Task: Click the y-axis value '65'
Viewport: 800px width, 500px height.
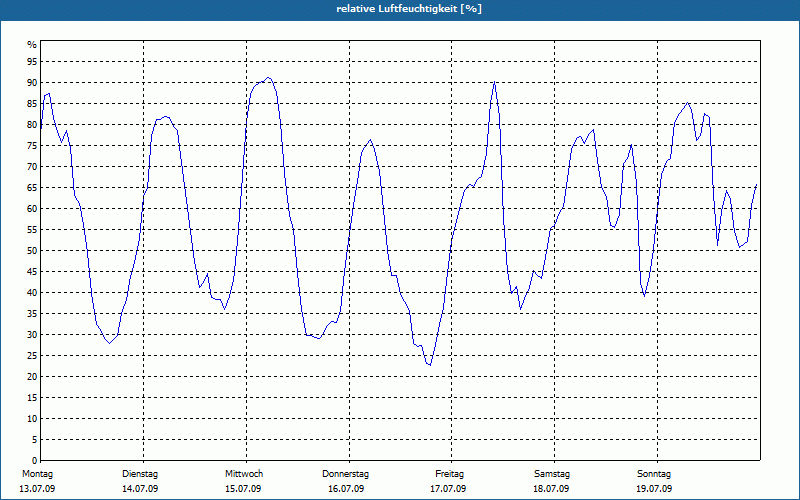Action: tap(32, 188)
